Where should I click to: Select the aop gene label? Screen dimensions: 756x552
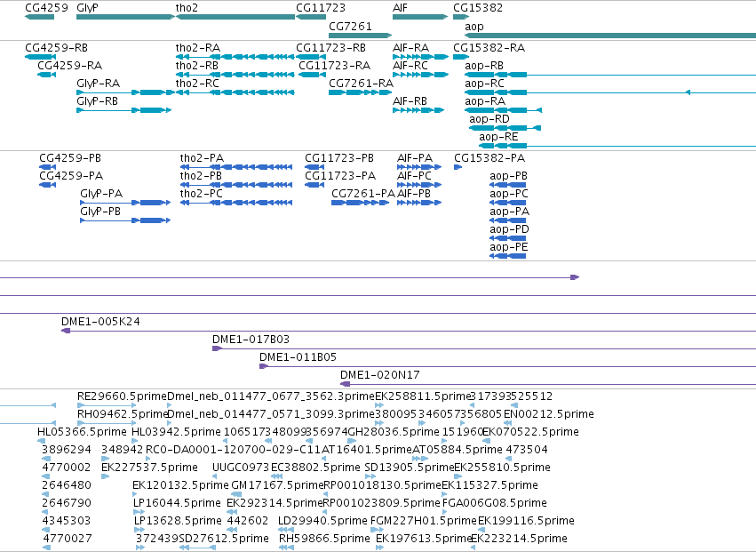click(x=474, y=27)
